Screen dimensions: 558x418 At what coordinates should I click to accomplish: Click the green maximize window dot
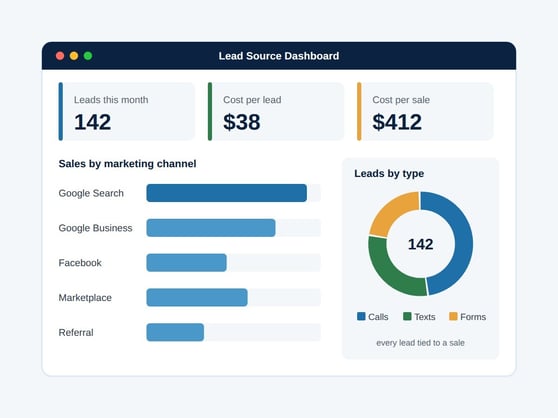tap(88, 56)
